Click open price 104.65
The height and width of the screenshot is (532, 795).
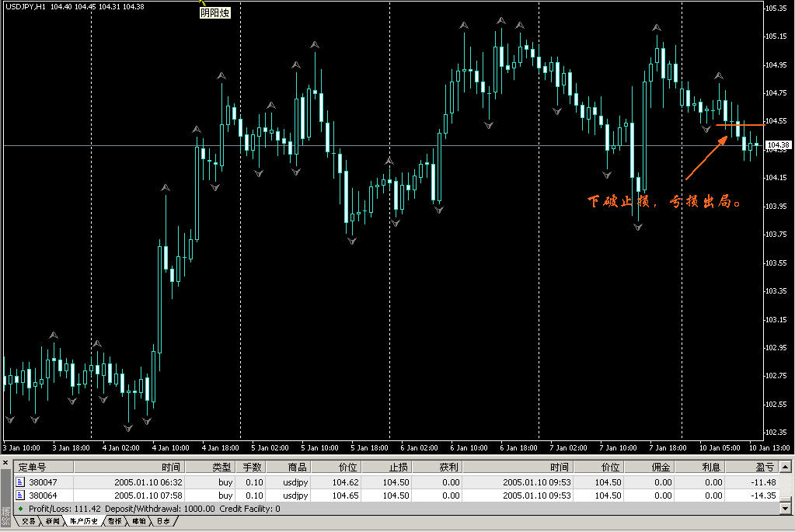[345, 495]
